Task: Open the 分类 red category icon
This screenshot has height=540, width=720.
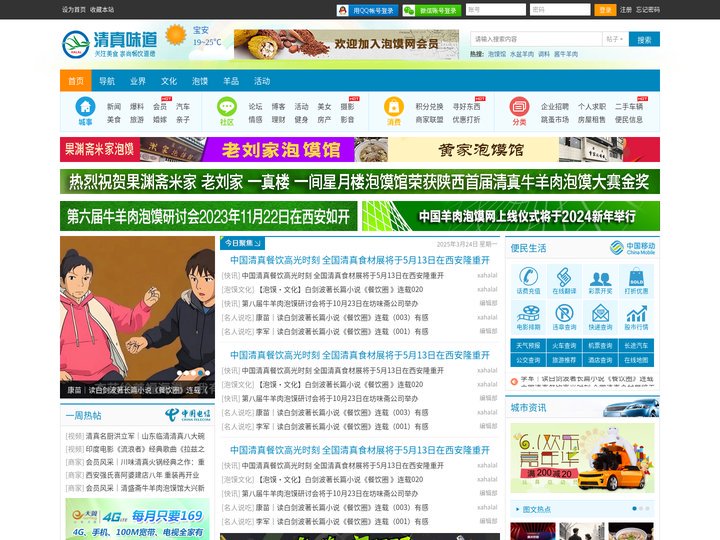Action: 519,107
